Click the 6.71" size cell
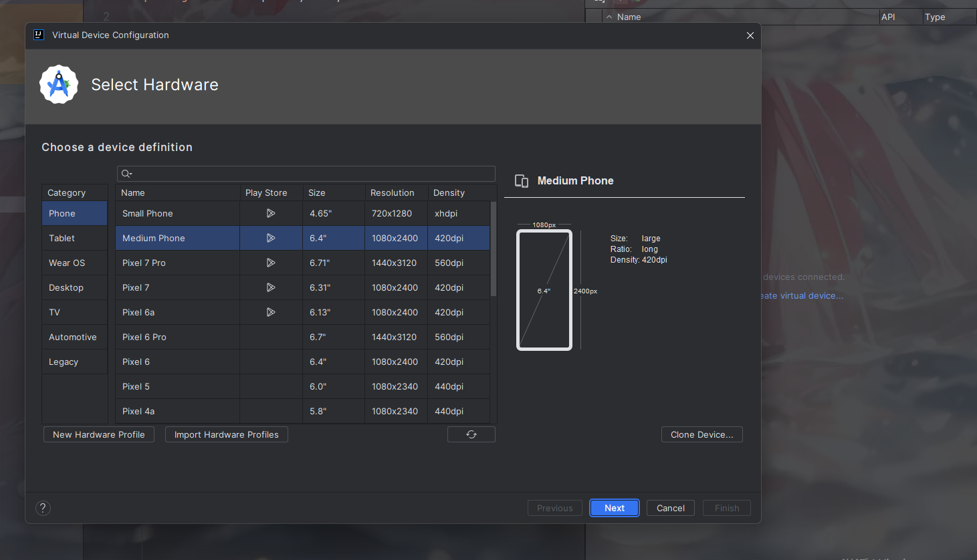977x560 pixels. click(334, 263)
